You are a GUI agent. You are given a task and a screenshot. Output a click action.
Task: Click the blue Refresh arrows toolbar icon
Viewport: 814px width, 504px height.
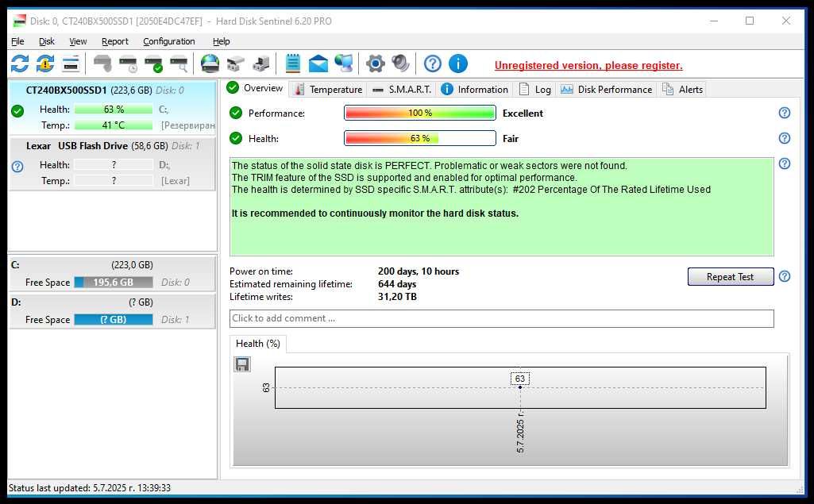coord(20,63)
